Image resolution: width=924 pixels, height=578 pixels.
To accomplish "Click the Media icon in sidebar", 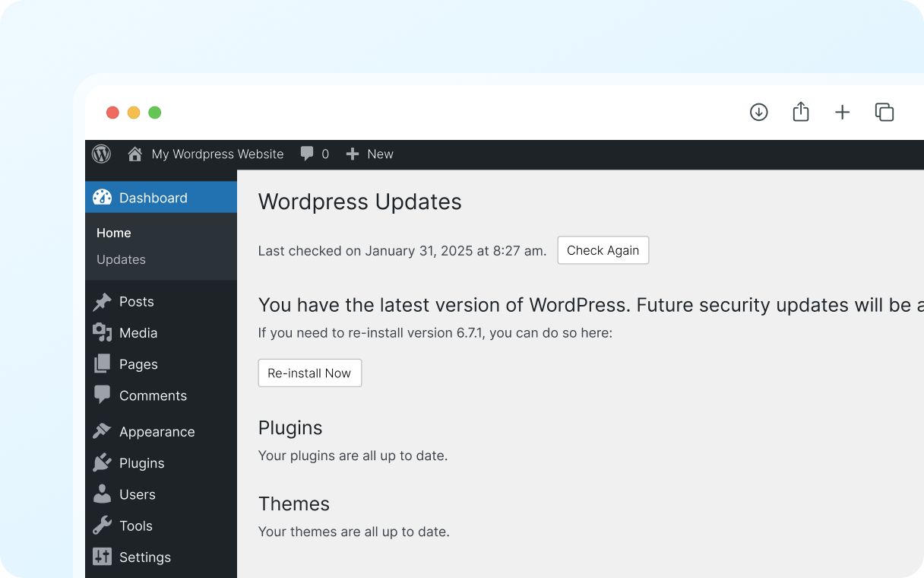I will click(102, 333).
